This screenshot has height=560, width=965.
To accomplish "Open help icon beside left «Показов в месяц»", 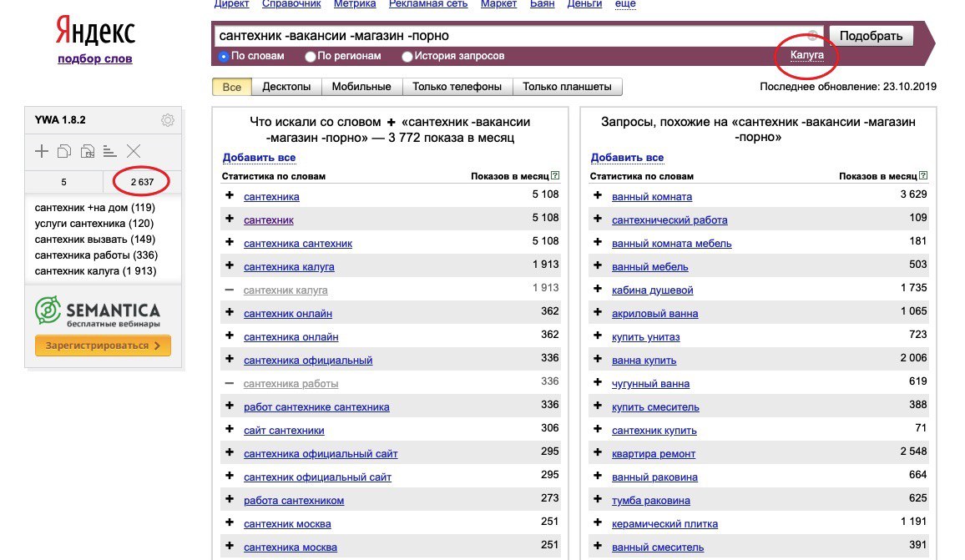I will click(555, 175).
